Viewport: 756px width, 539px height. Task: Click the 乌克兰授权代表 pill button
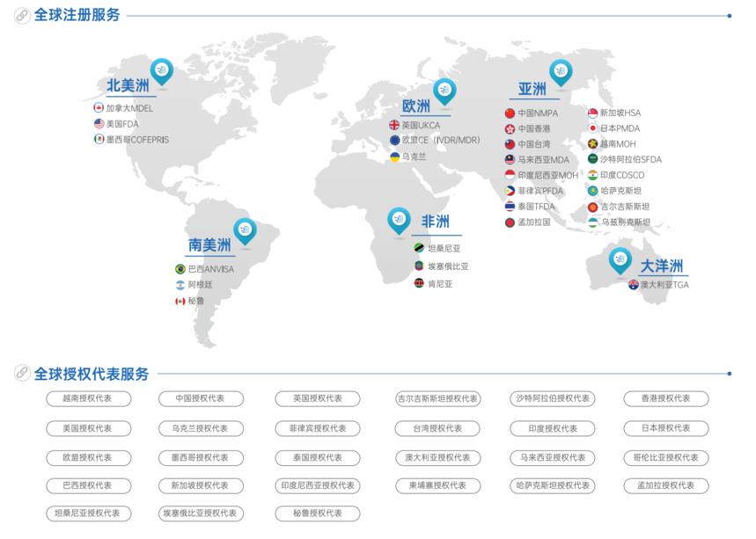coord(201,429)
